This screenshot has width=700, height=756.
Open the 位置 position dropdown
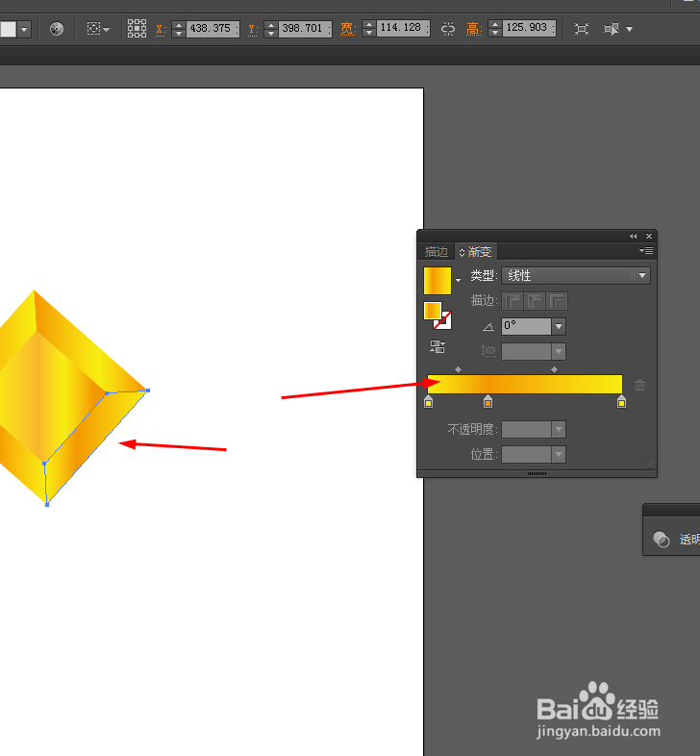pyautogui.click(x=559, y=455)
